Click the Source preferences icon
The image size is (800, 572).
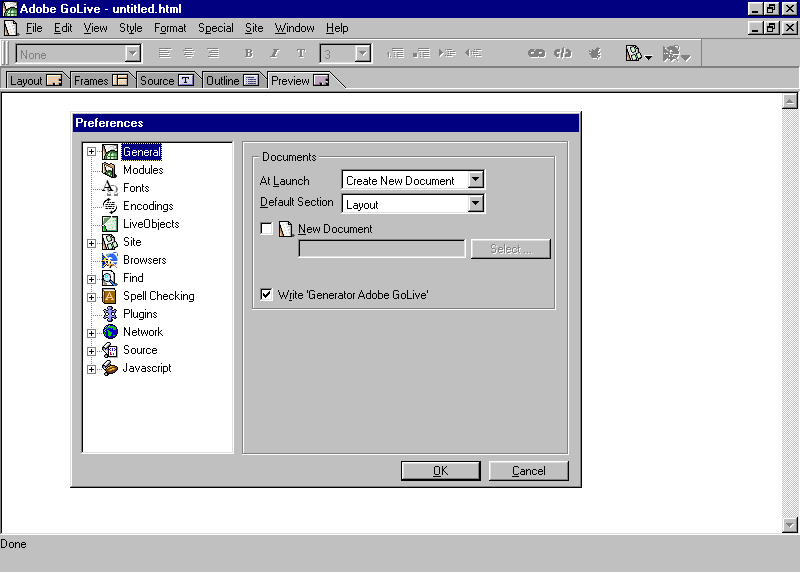(110, 350)
